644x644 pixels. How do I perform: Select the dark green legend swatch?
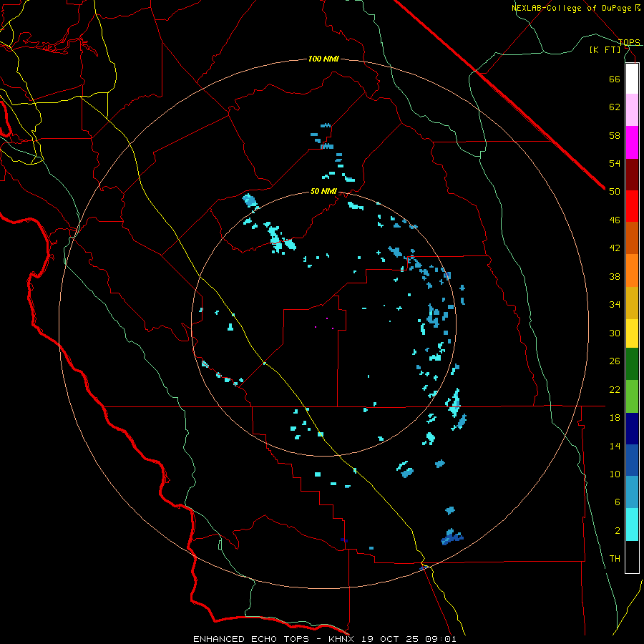632,364
